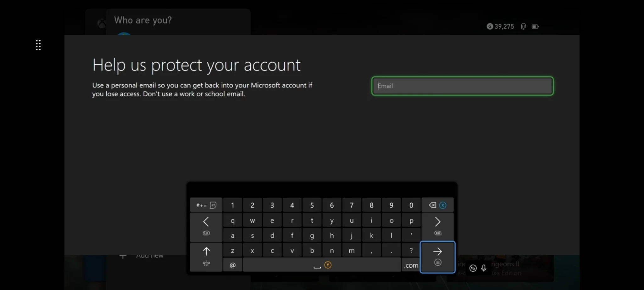Tap the number 7 key
The height and width of the screenshot is (290, 644).
click(352, 205)
